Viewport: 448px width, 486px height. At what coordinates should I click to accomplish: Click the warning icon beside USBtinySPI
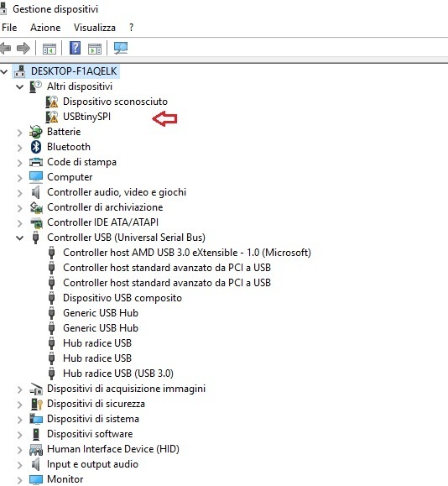click(x=52, y=117)
